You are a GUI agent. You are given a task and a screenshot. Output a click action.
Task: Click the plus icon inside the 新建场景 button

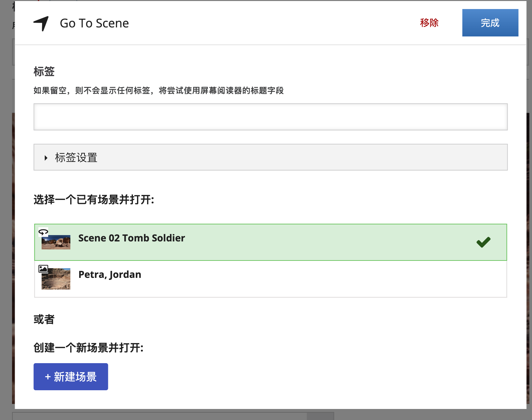(47, 377)
